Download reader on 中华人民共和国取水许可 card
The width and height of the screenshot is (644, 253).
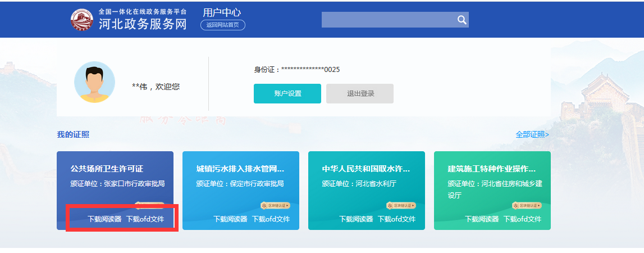pyautogui.click(x=356, y=219)
